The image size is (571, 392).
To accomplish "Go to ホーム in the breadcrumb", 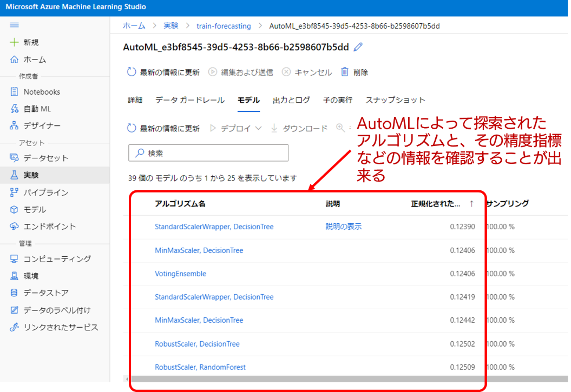I will point(134,26).
